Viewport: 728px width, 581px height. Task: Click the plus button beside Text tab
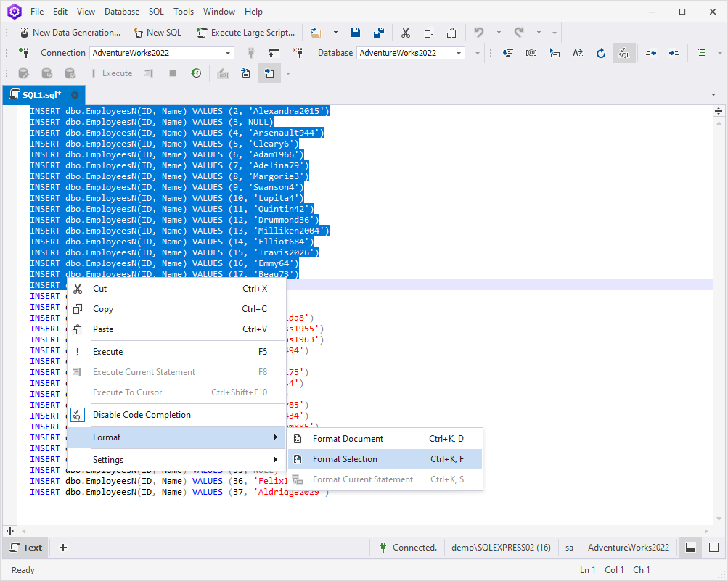click(63, 548)
